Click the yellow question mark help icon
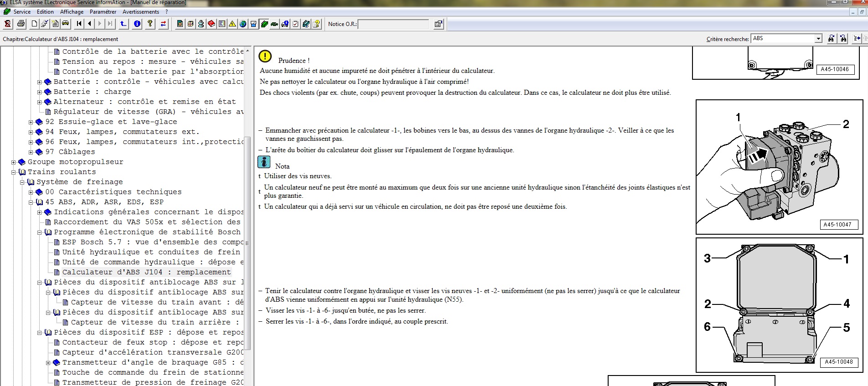868x386 pixels. 150,24
